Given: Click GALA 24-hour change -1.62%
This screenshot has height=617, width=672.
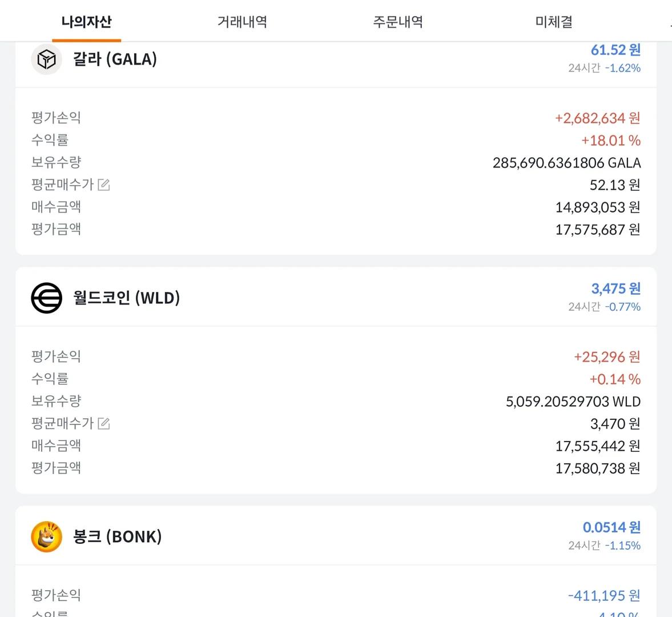Looking at the screenshot, I should 622,68.
